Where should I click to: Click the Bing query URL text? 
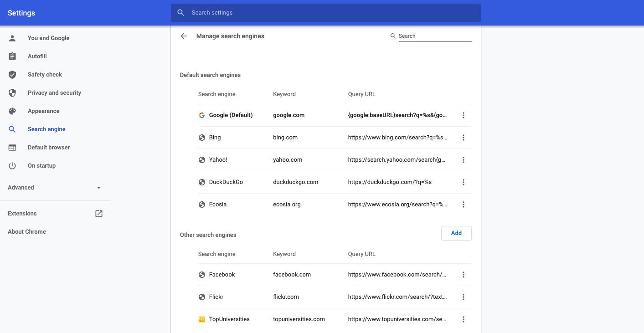[397, 138]
